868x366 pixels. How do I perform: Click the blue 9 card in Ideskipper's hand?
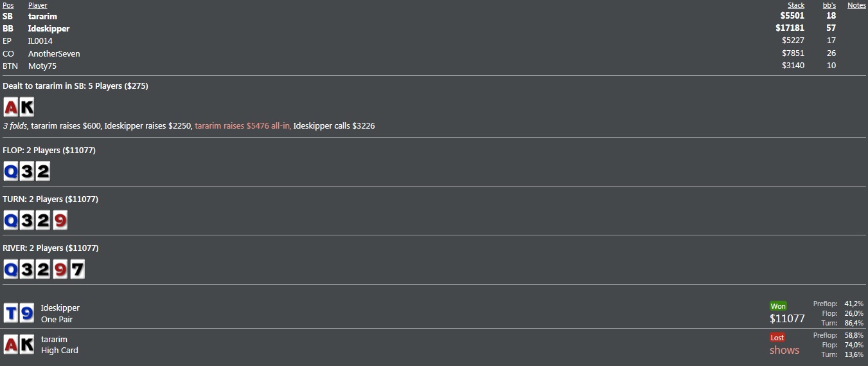point(26,313)
